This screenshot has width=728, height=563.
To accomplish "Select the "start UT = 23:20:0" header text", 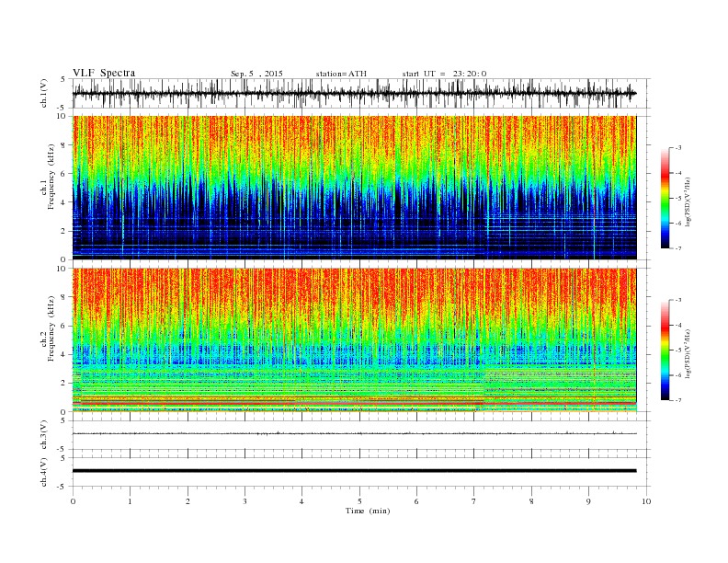I will pos(444,74).
